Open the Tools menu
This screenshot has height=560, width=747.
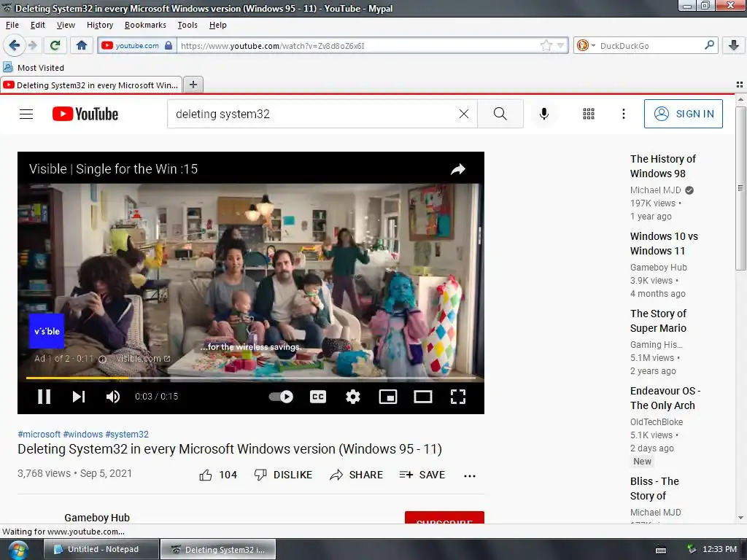click(187, 25)
